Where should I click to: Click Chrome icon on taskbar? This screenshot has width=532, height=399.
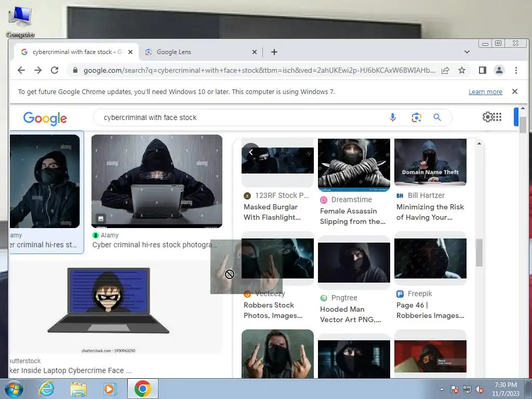(142, 389)
